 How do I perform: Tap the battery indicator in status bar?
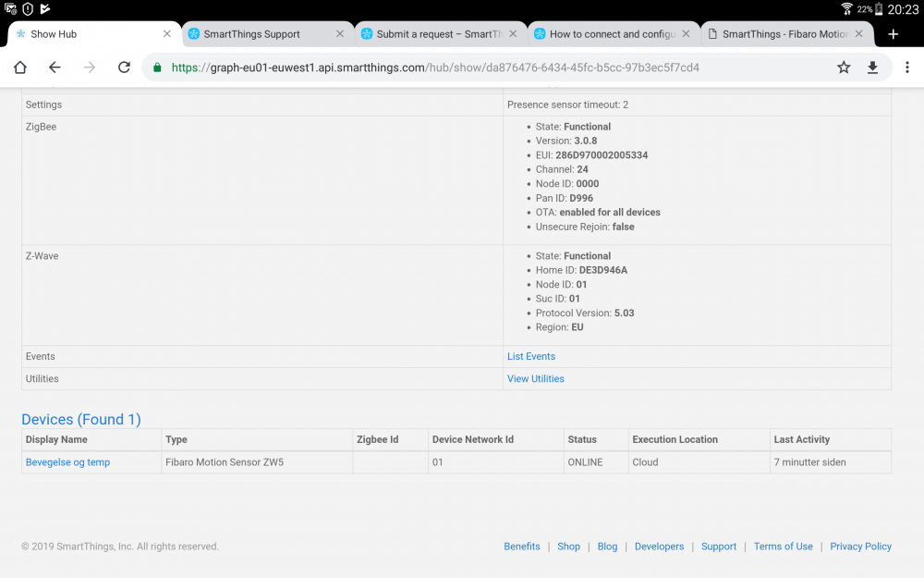coord(879,9)
